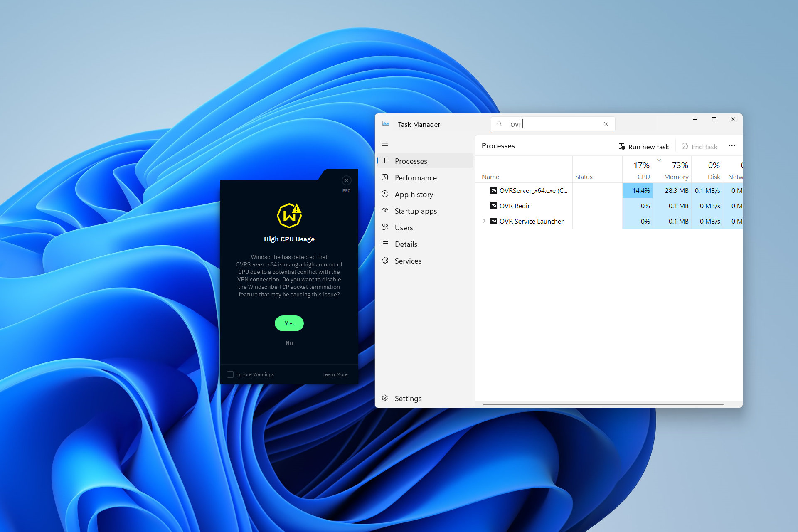Click the End task button in toolbar
Screen dimensions: 798x532
click(x=702, y=147)
